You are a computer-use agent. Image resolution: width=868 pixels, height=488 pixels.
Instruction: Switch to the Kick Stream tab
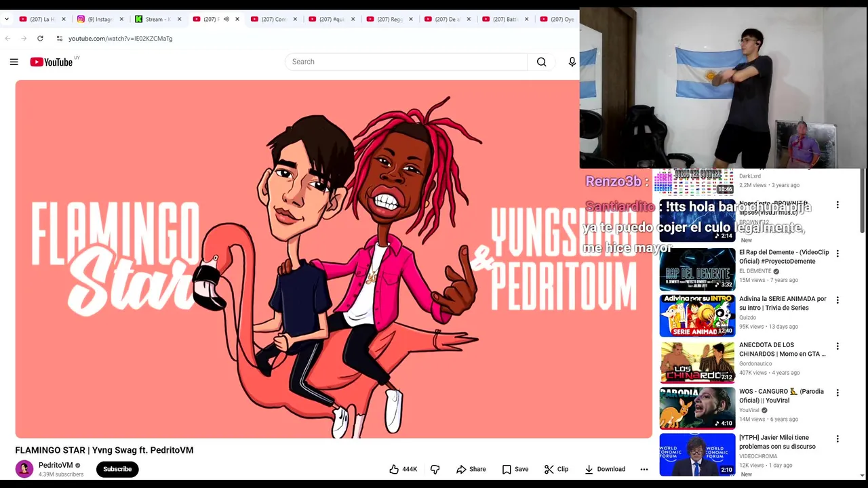pos(157,19)
